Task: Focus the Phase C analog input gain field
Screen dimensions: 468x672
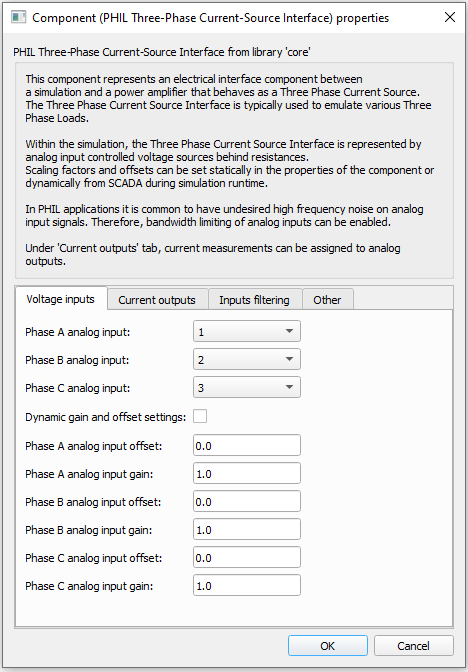Action: [x=247, y=585]
